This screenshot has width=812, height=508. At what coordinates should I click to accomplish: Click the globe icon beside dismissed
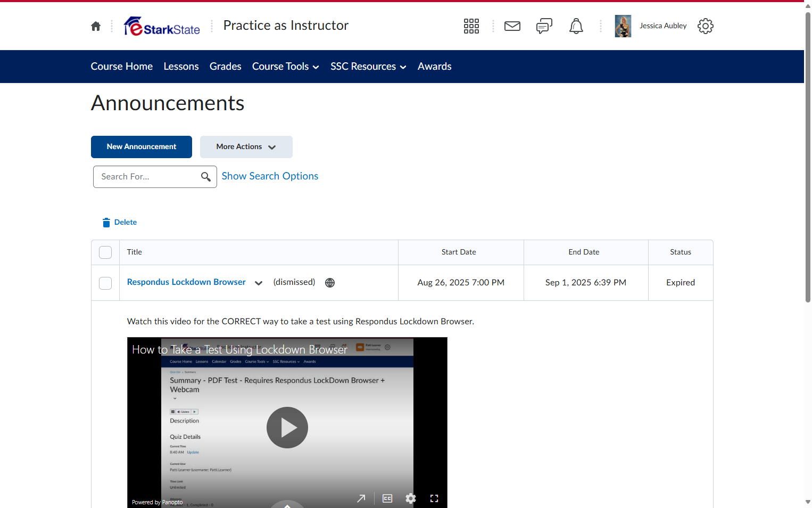coord(330,283)
